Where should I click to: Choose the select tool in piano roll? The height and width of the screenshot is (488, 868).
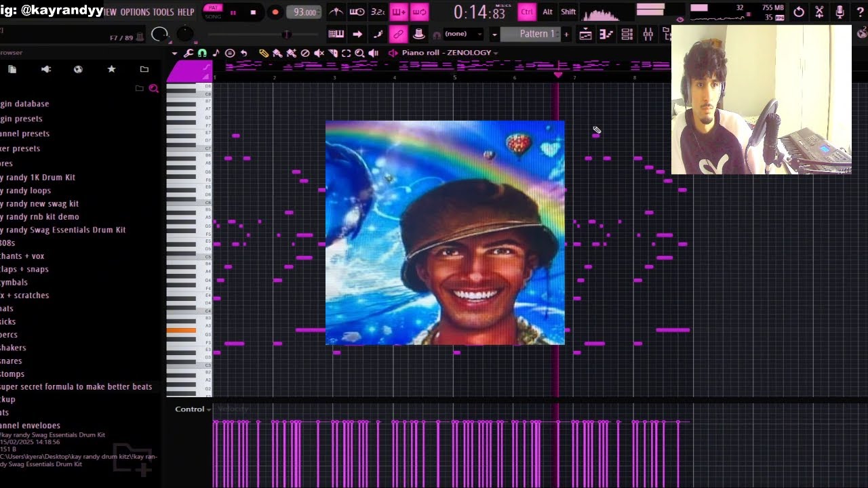[346, 53]
